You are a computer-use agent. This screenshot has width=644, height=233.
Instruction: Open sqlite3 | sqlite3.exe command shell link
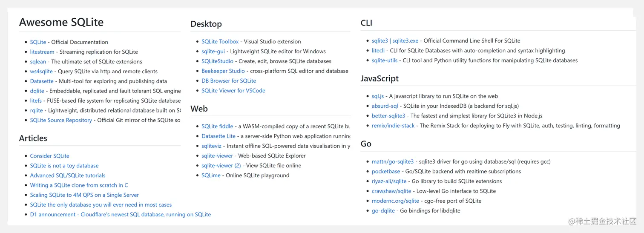coord(395,41)
